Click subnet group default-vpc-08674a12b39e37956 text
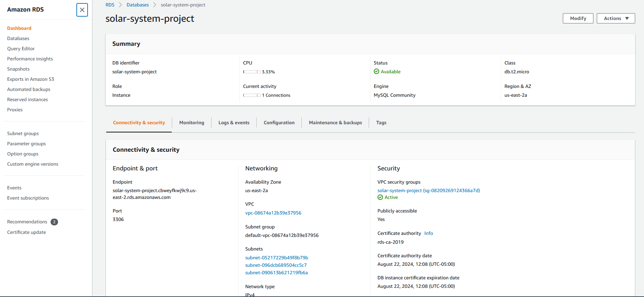Viewport: 644px width, 297px height. tap(282, 235)
